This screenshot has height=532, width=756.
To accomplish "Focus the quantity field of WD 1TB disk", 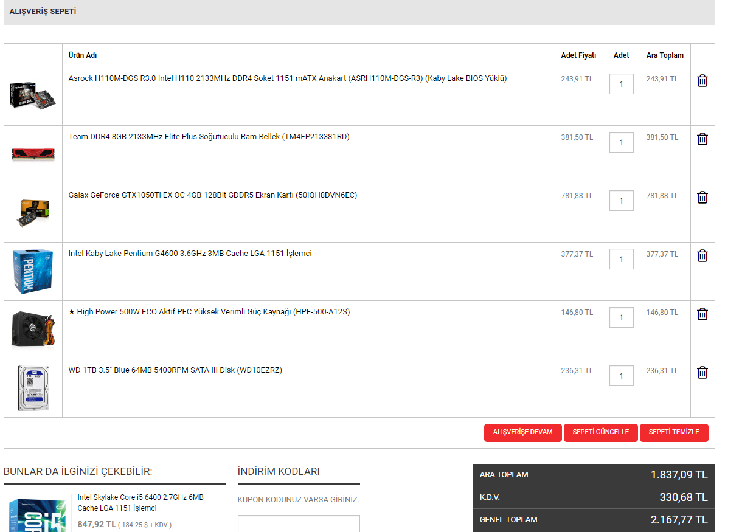I will [x=621, y=376].
